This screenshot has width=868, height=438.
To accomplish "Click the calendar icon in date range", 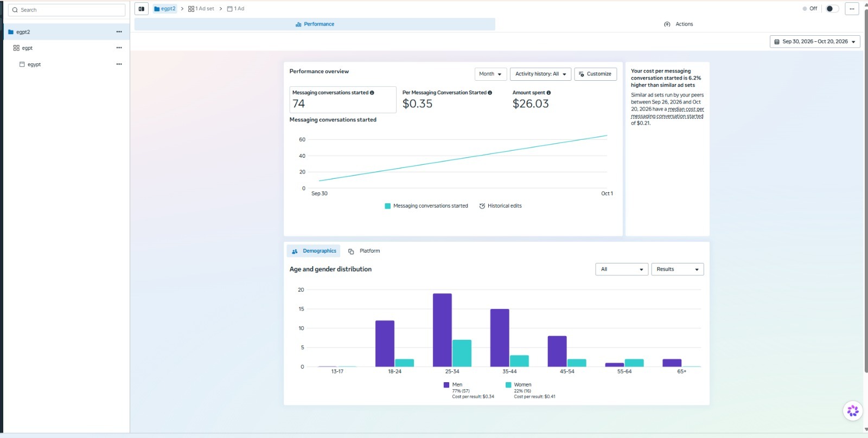I will pyautogui.click(x=777, y=42).
